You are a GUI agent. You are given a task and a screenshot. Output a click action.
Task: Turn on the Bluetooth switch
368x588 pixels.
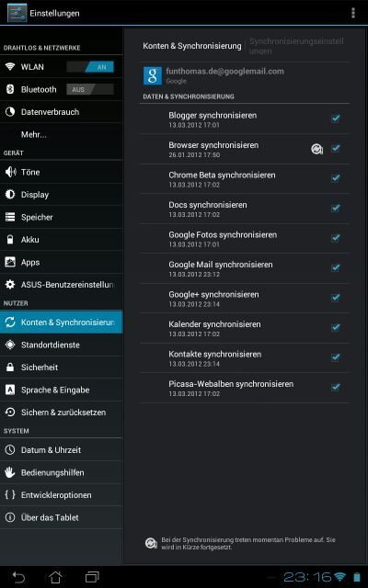pos(90,90)
